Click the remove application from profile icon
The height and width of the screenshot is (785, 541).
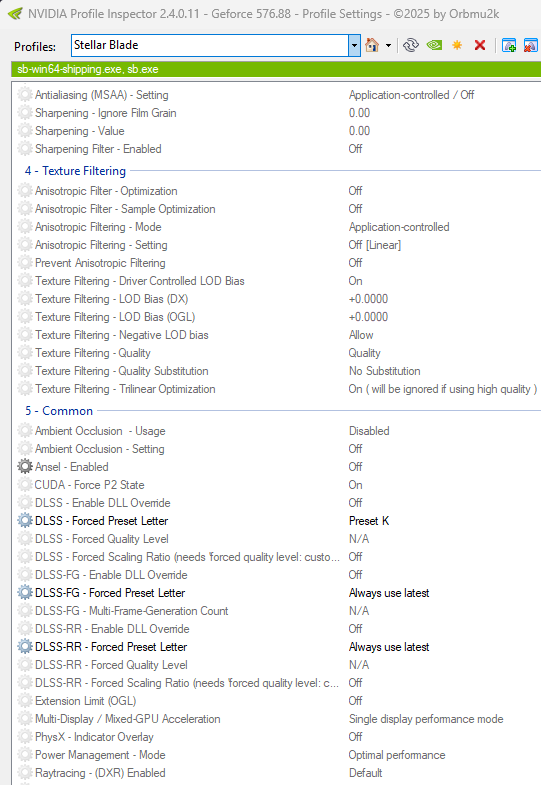click(x=530, y=46)
